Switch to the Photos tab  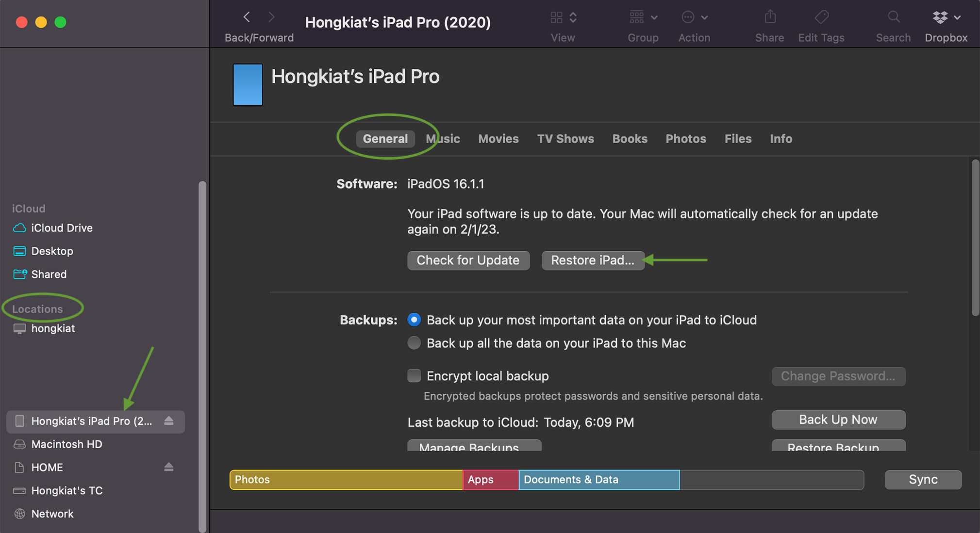[x=686, y=139]
